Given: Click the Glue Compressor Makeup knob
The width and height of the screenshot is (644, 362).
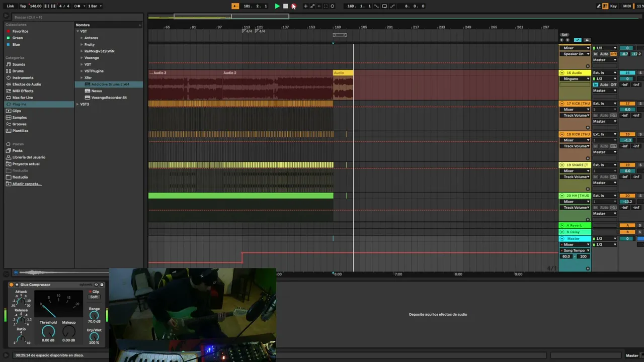Looking at the screenshot, I should 69,331.
